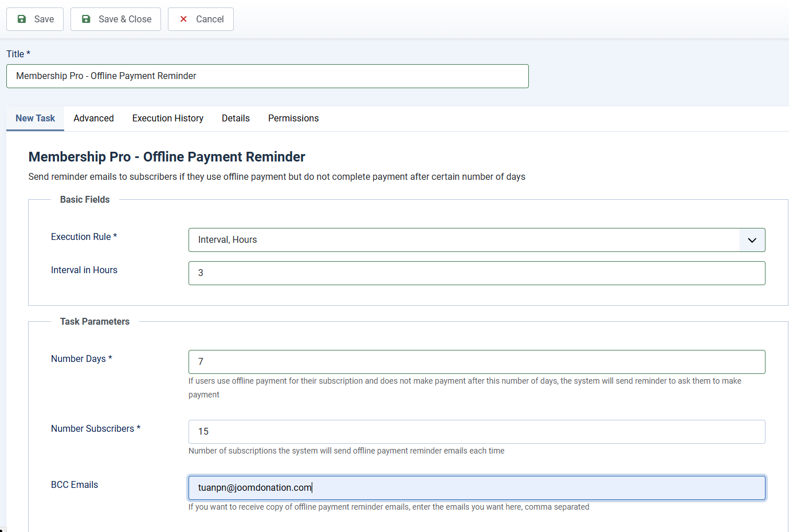Click the Number Days help text
Screen dimensions: 789x532
tap(465, 388)
